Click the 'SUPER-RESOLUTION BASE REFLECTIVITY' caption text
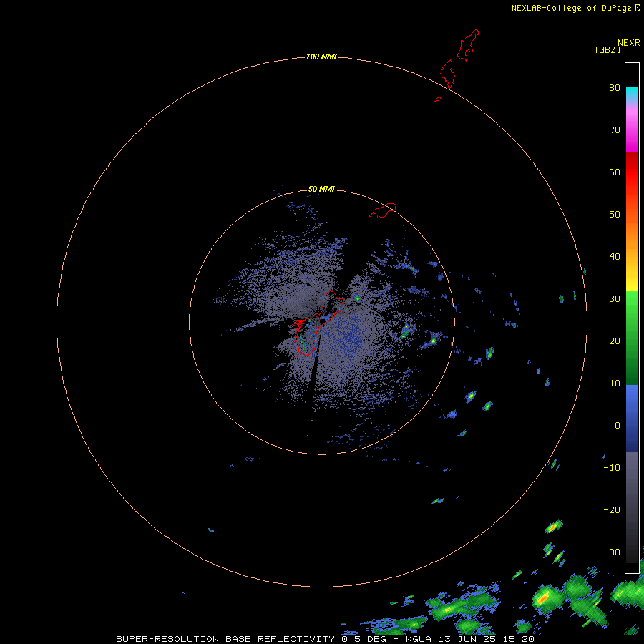Screen dimensions: 644x644 point(225,639)
